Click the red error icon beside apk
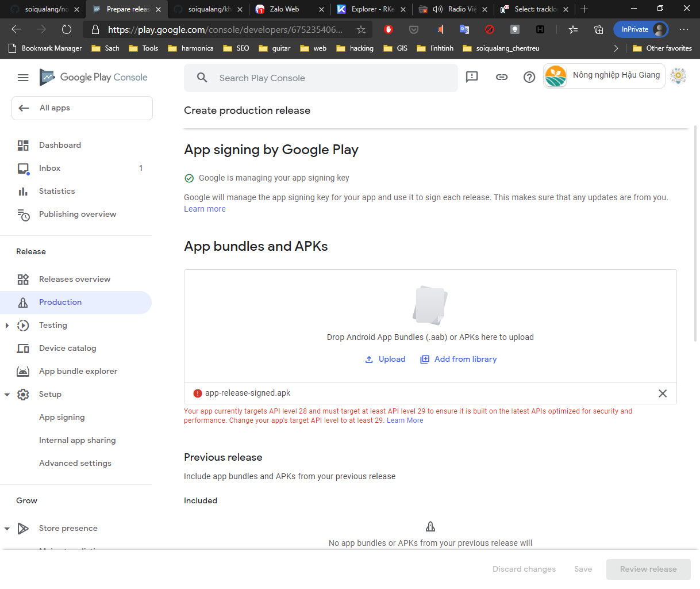 pos(198,393)
